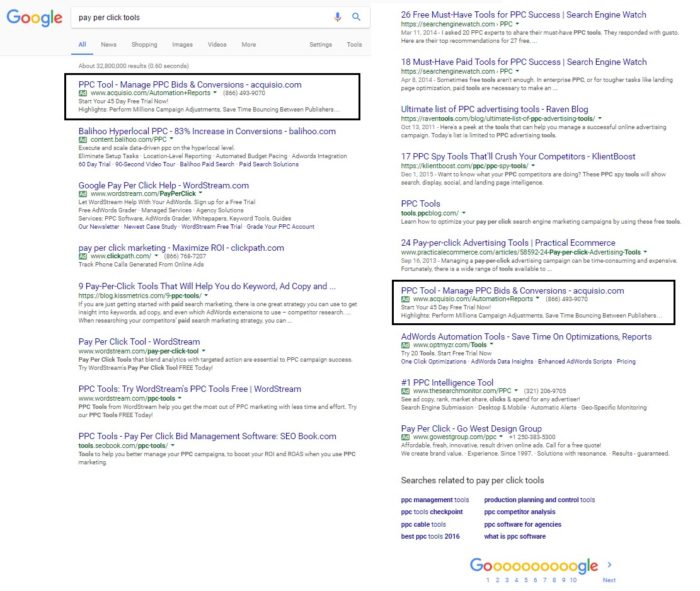Screen dimensions: 700x591
Task: Open PPC Tools: Try WordStream's PPC Tools Free
Action: pyautogui.click(x=189, y=389)
